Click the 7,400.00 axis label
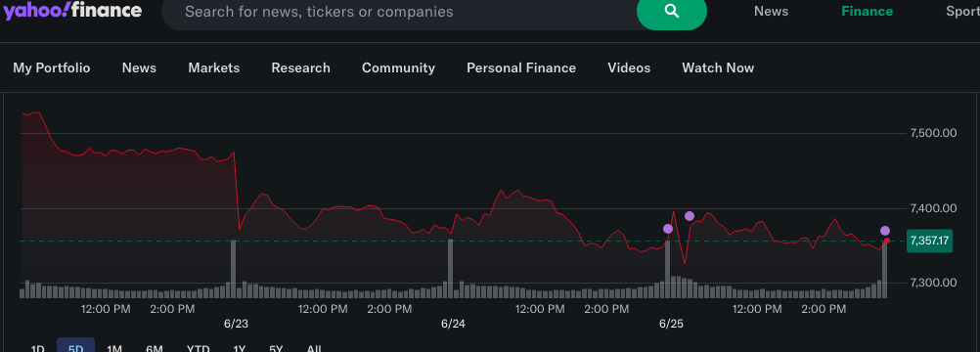This screenshot has height=352, width=980. [x=934, y=208]
